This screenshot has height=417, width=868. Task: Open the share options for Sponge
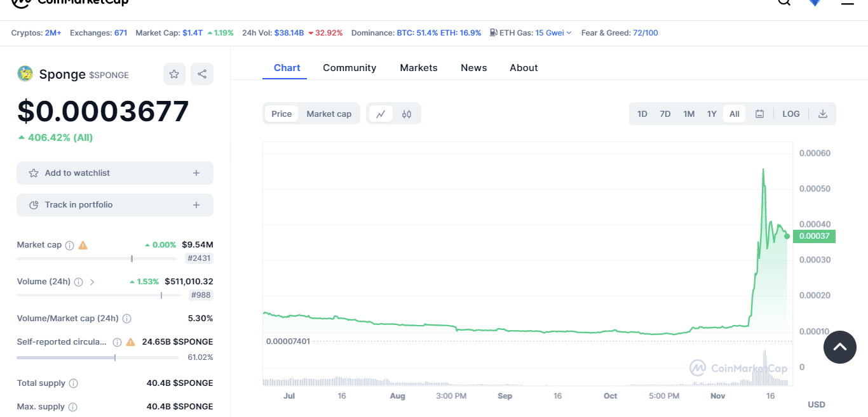tap(202, 74)
